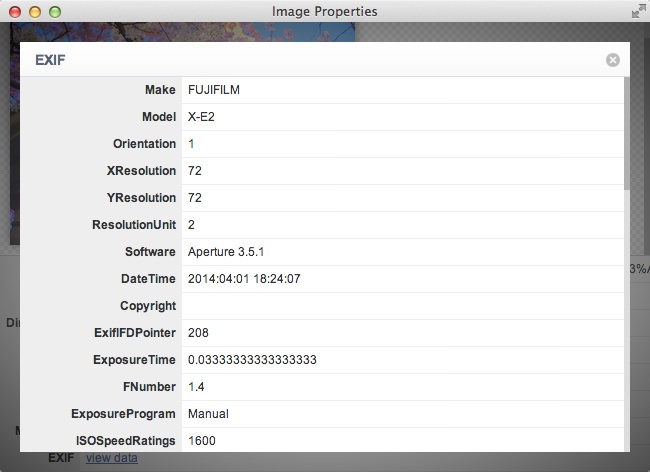Click the Orientation field label

click(x=145, y=144)
